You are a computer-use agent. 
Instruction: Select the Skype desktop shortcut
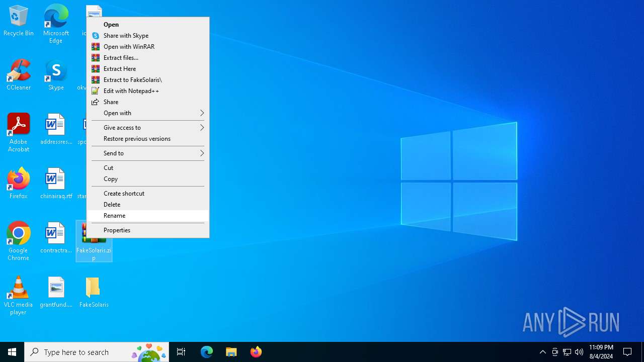click(x=56, y=75)
